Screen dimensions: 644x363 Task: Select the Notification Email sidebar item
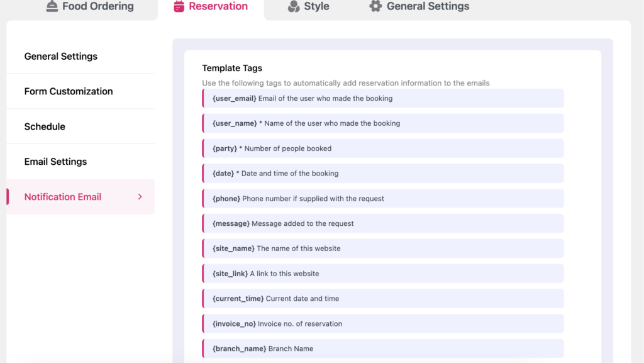pos(63,197)
